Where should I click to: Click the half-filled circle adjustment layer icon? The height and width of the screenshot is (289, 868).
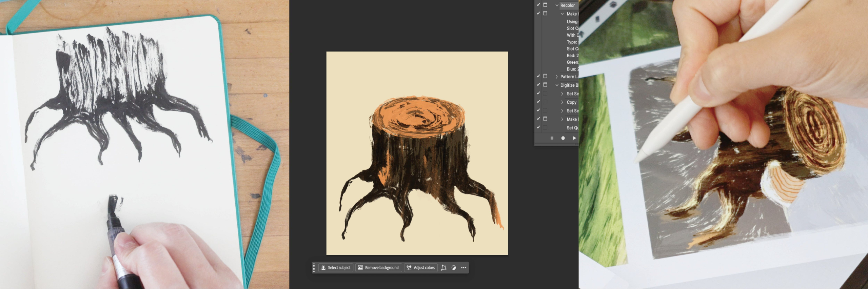(x=454, y=268)
